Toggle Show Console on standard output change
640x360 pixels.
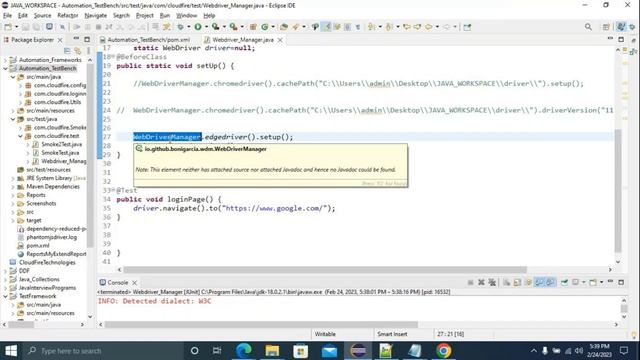[x=539, y=282]
